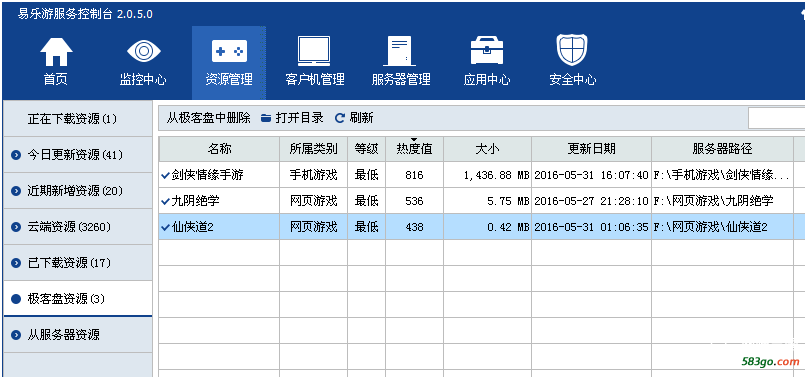Select 今日更新资源 (41) in sidebar
This screenshot has width=805, height=377.
78,155
